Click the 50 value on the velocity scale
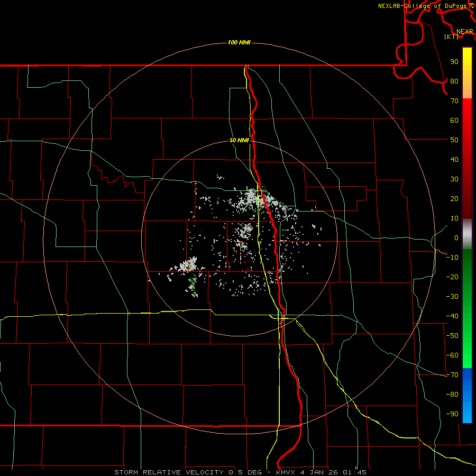This screenshot has width=476, height=476. coord(454,140)
